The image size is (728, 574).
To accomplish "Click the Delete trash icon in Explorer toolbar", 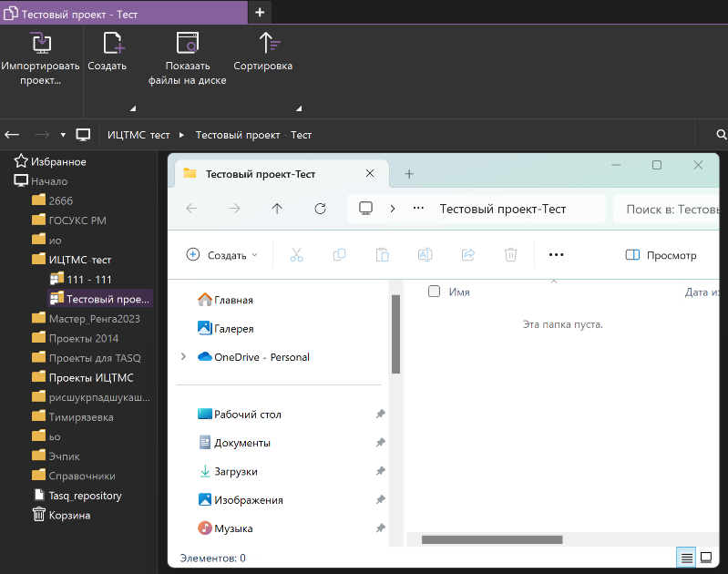I will (x=511, y=254).
